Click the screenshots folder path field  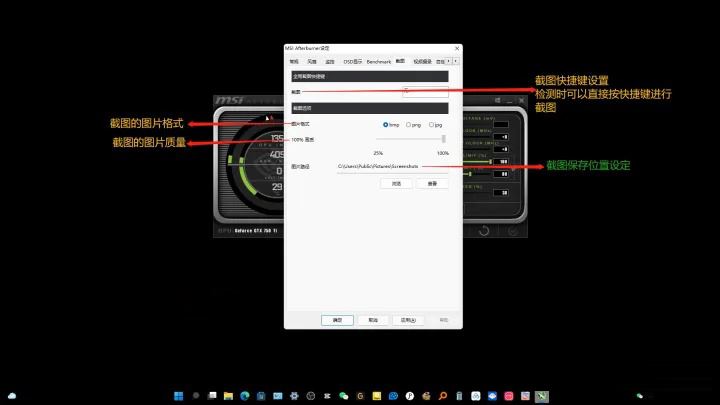point(392,167)
